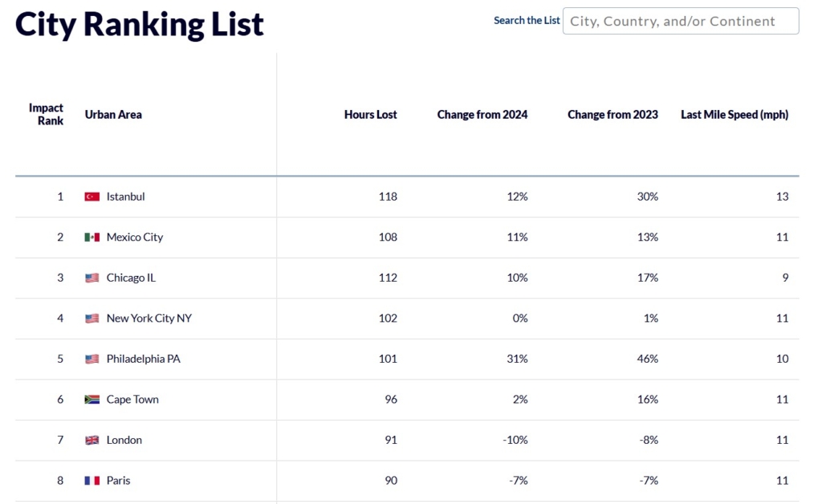Click the US flag next to New York City
Viewport: 822px width, 504px height.
[92, 319]
